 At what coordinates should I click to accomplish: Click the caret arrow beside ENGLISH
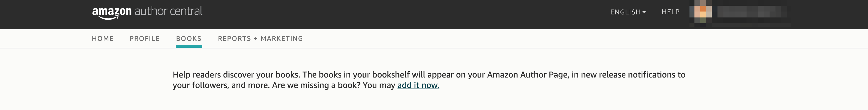coord(644,12)
